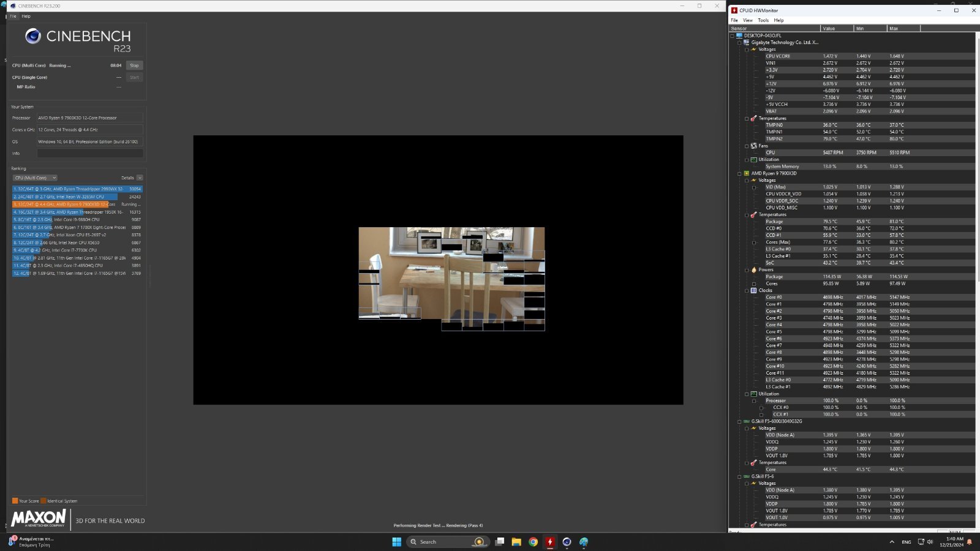Open the Help menu in Cinebench

(x=26, y=16)
